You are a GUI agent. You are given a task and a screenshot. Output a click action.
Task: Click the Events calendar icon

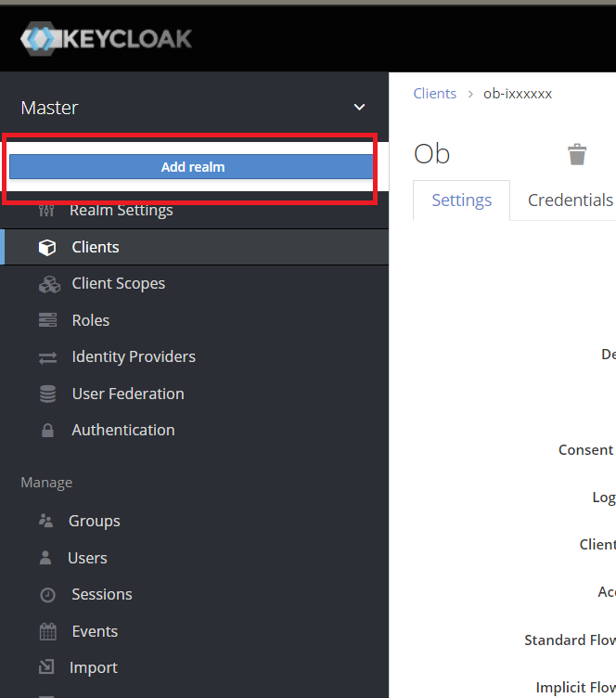[48, 632]
